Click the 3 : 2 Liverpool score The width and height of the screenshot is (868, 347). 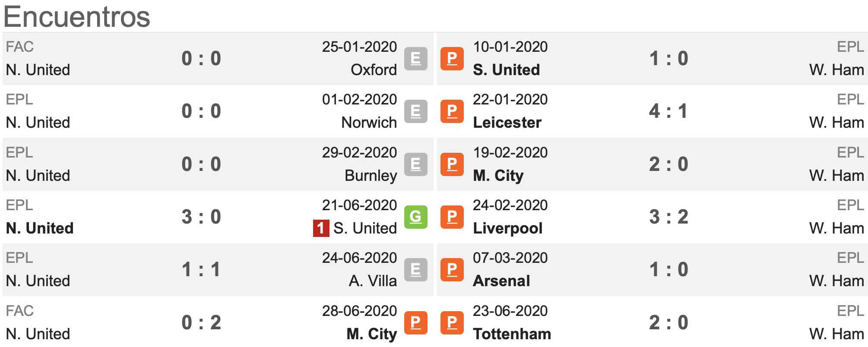point(668,217)
